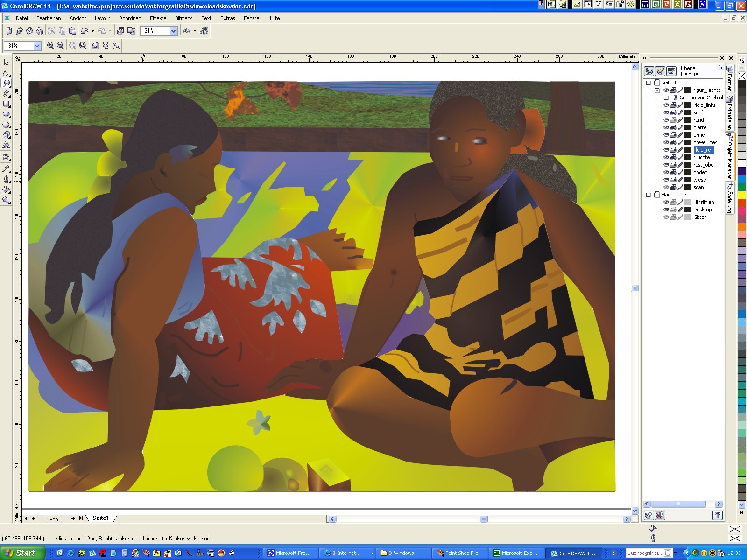This screenshot has height=560, width=747.
Task: Toggle pencil editable icon of blätter layer
Action: (680, 127)
